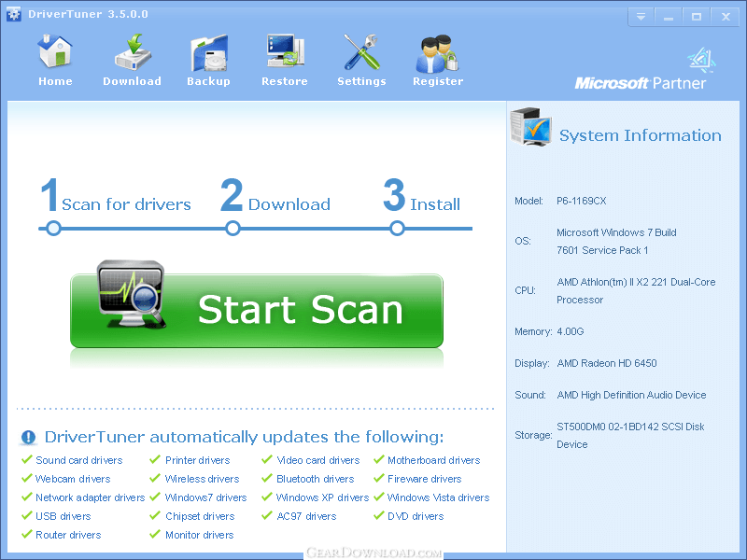Click the 'DriverTuner 3.5.0.0' title text
The image size is (747, 560).
pos(88,14)
